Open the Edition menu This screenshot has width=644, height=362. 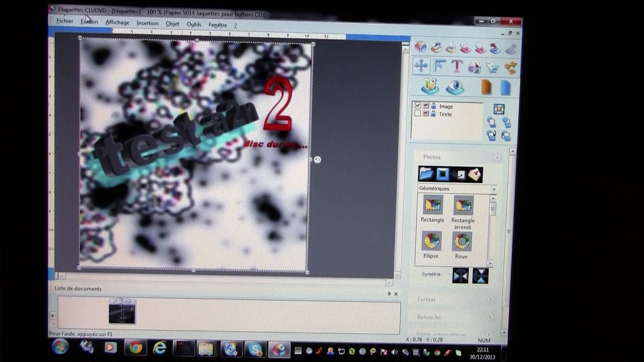point(90,22)
